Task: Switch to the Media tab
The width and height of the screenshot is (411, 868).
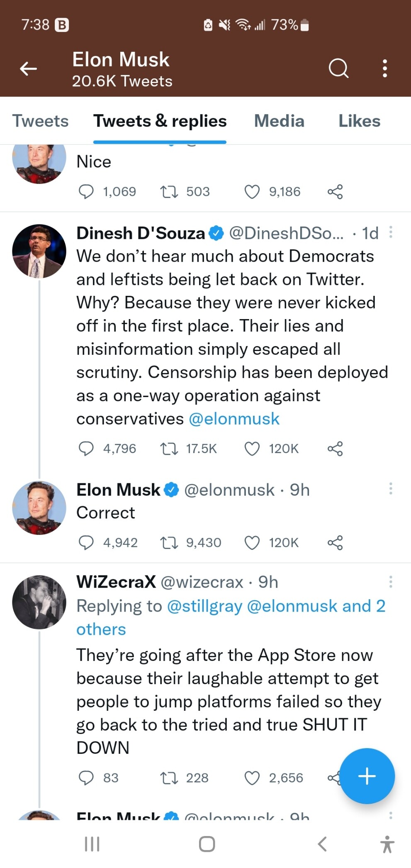Action: point(279,121)
